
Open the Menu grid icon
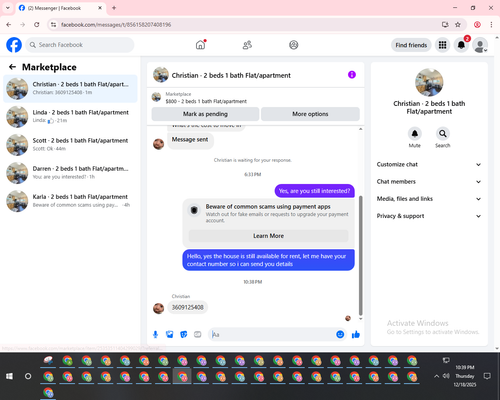[x=442, y=45]
